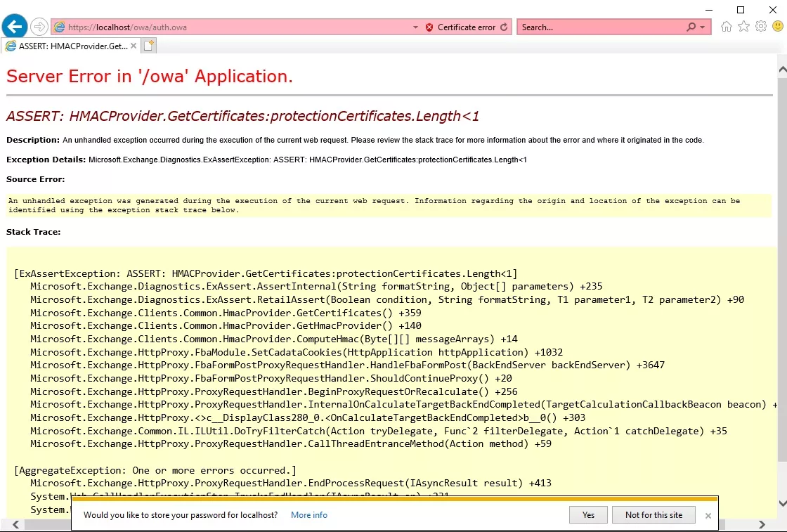The width and height of the screenshot is (787, 532).
Task: Click the HmacProvider.GetCertificates() +359 line
Action: pyautogui.click(x=226, y=313)
